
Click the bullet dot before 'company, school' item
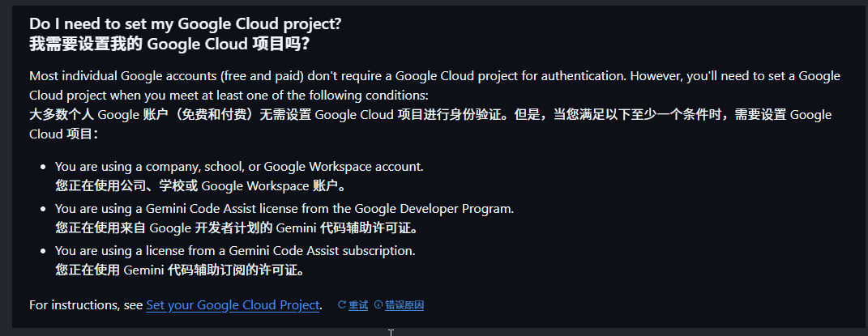tap(43, 167)
